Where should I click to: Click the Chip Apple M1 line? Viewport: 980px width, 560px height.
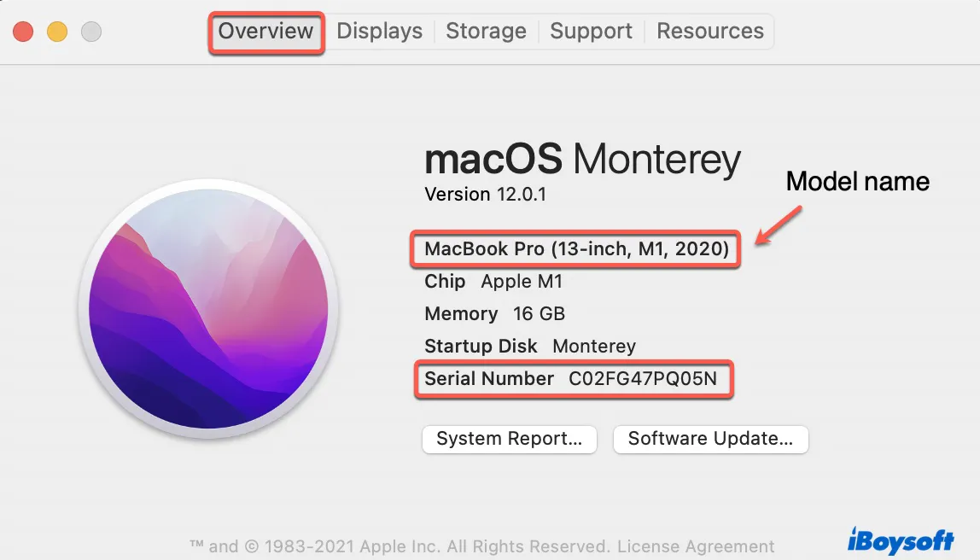click(x=493, y=282)
